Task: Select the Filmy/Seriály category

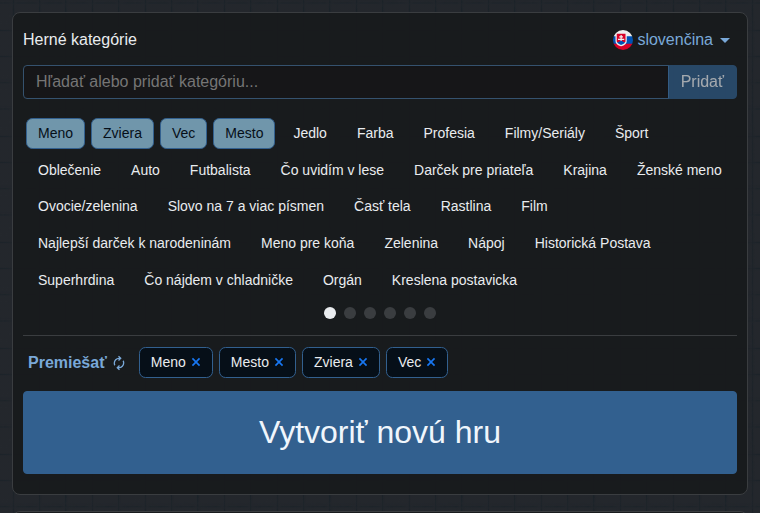Action: 545,133
